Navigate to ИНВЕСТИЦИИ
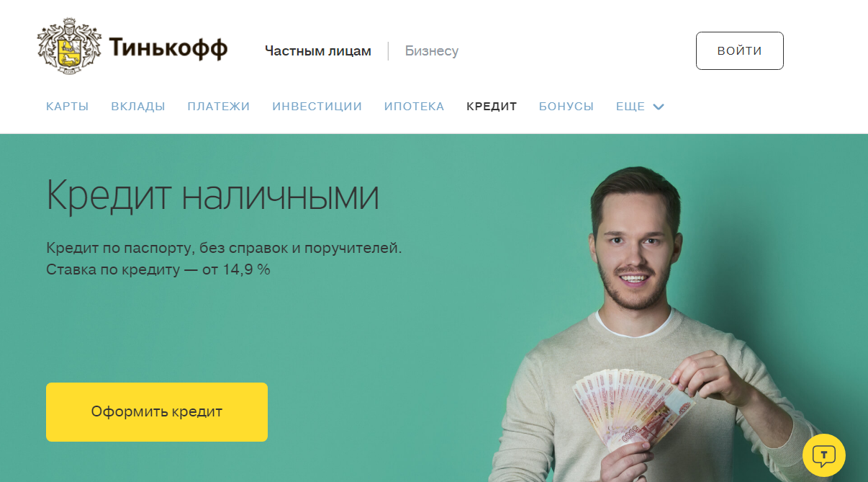 point(317,107)
